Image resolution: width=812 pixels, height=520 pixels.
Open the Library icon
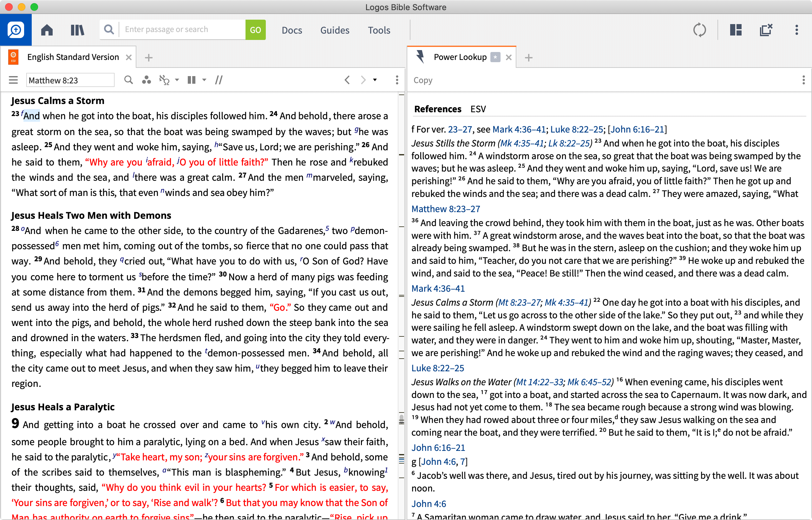tap(77, 30)
